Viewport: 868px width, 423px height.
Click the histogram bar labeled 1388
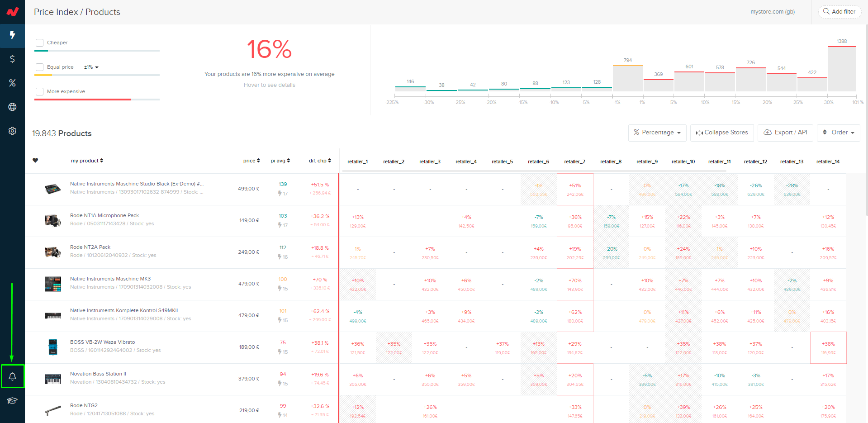[x=842, y=69]
